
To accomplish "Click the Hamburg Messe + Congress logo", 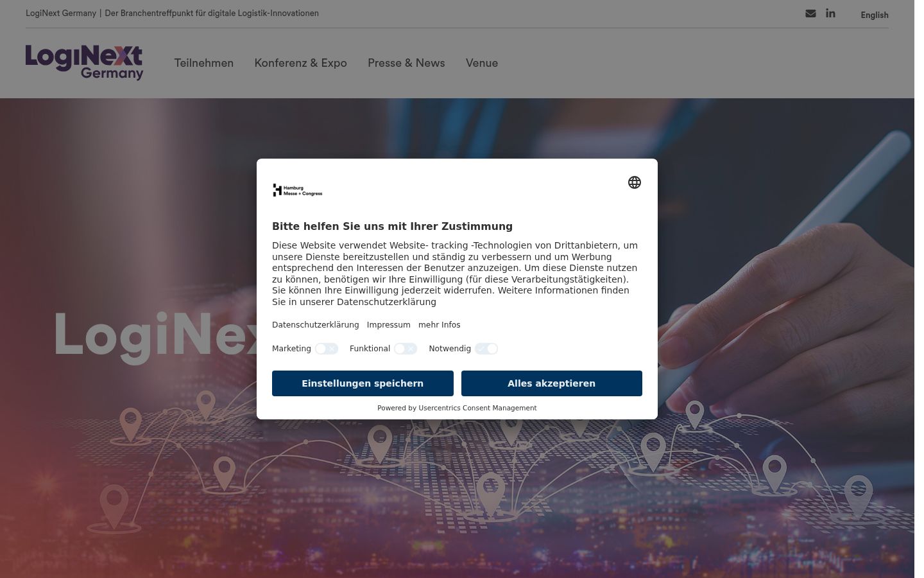I will (x=298, y=190).
